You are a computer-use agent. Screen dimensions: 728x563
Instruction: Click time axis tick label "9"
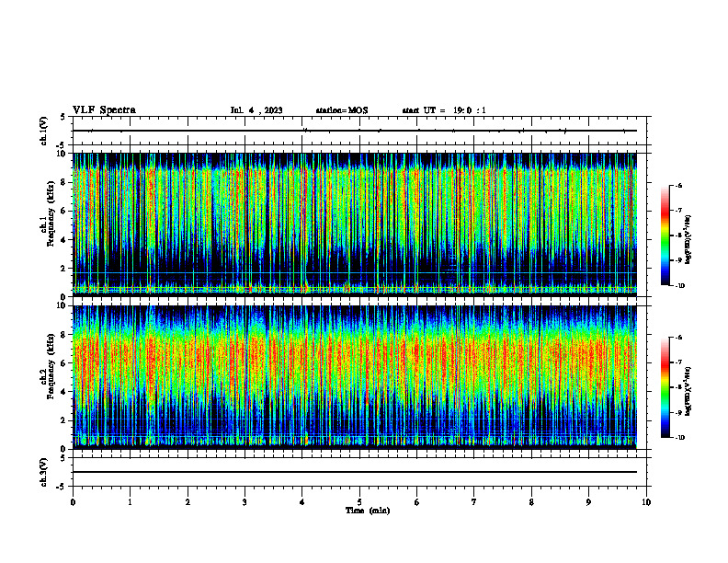pos(588,502)
